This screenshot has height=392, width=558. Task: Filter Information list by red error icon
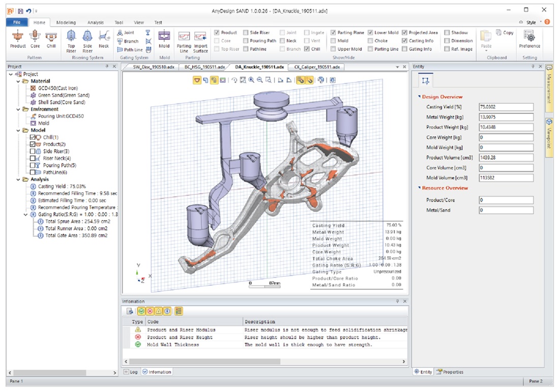click(150, 311)
